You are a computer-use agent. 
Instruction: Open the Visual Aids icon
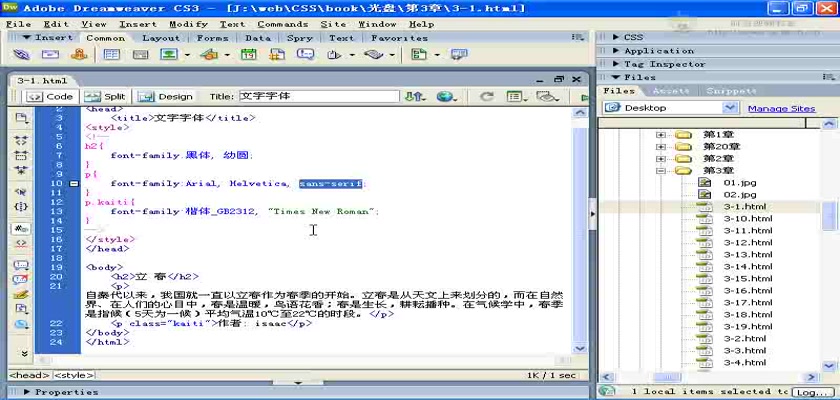[x=548, y=96]
